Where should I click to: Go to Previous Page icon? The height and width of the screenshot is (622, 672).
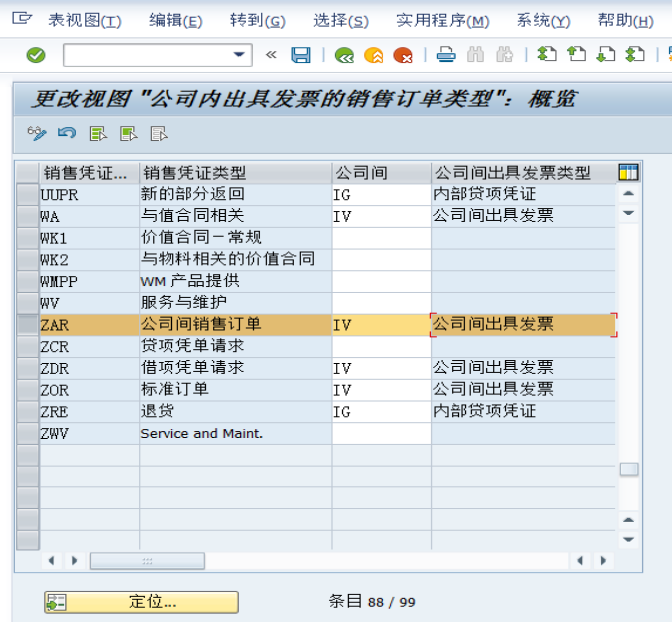(x=577, y=55)
